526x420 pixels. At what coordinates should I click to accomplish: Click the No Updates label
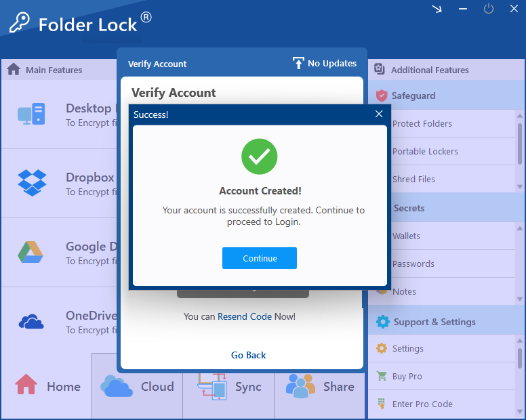point(332,64)
